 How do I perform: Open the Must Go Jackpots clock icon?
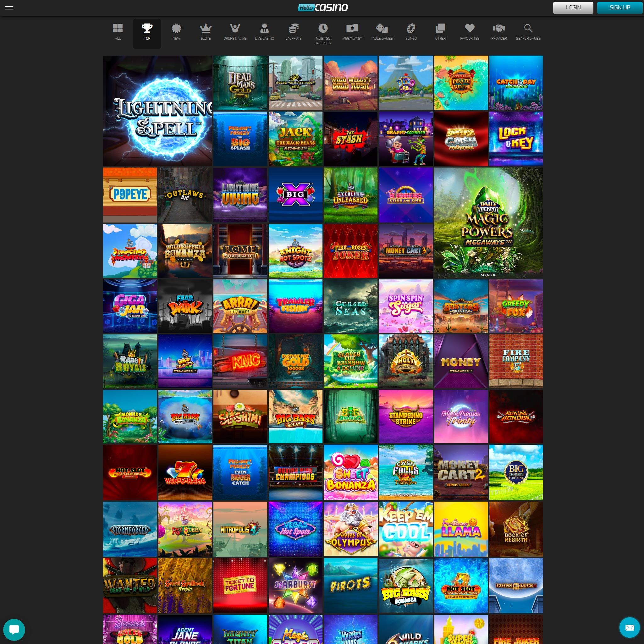click(x=323, y=29)
